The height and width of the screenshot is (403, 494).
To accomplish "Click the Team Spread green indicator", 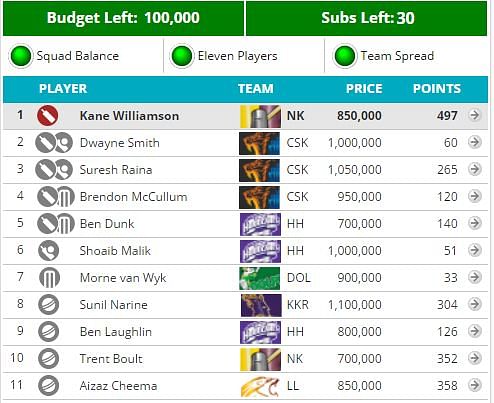I will 345,56.
